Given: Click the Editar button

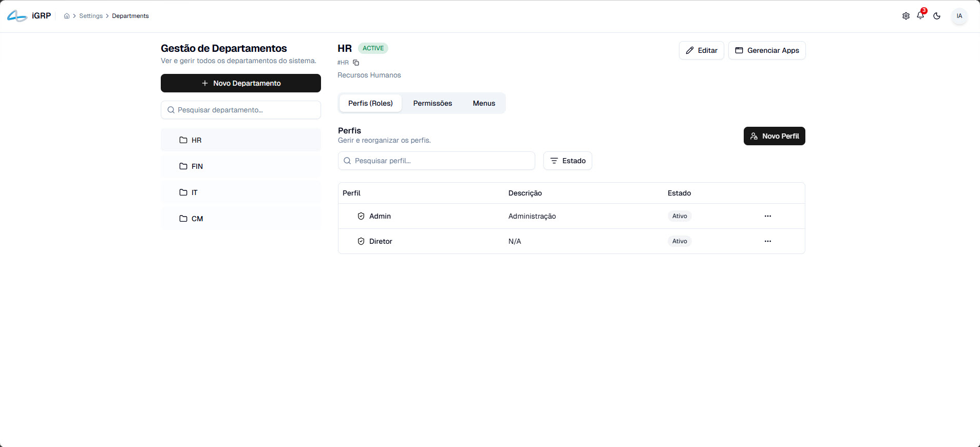Looking at the screenshot, I should (x=702, y=50).
